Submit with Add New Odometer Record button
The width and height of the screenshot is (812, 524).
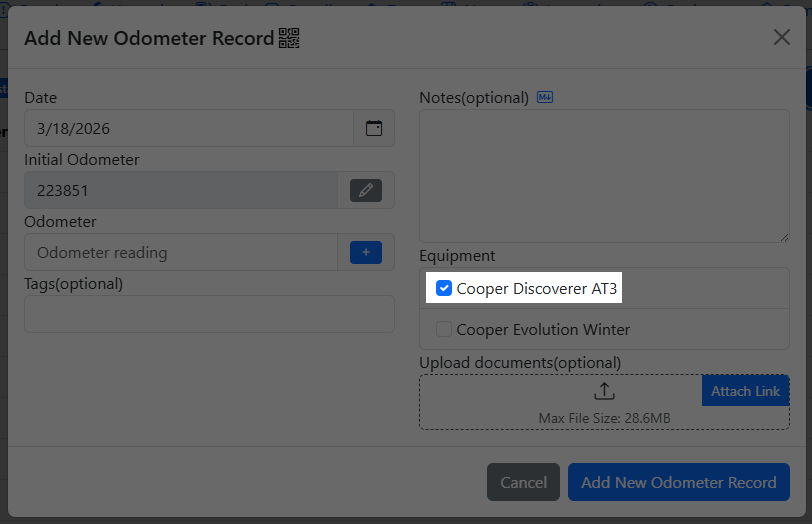coord(678,482)
